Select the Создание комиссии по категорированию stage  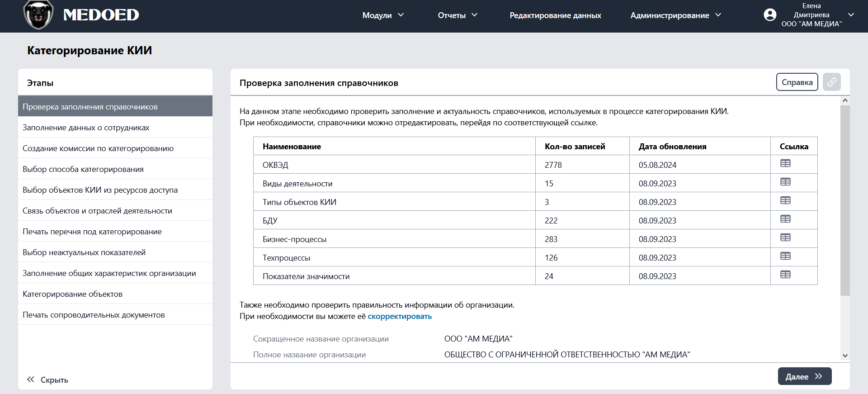click(x=98, y=148)
